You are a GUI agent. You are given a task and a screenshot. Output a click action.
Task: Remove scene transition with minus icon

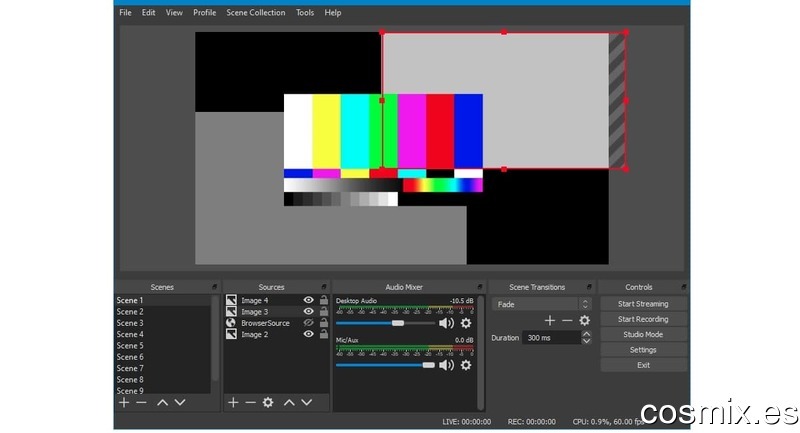(567, 320)
